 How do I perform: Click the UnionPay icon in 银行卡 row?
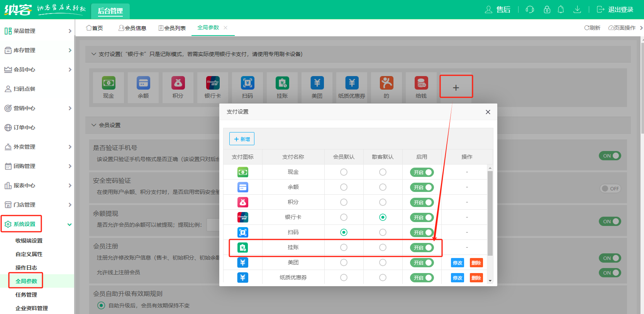coord(243,217)
